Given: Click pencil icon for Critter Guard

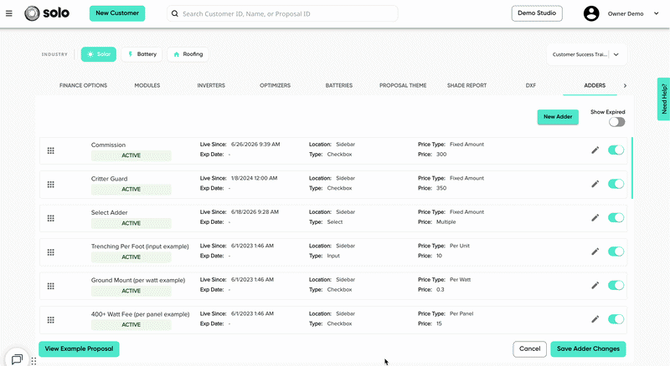Looking at the screenshot, I should (x=595, y=184).
